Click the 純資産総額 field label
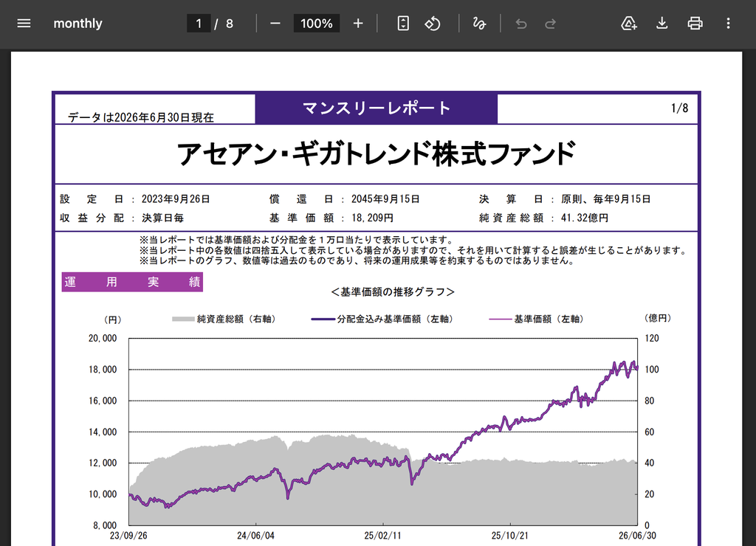756x546 pixels. click(x=511, y=218)
